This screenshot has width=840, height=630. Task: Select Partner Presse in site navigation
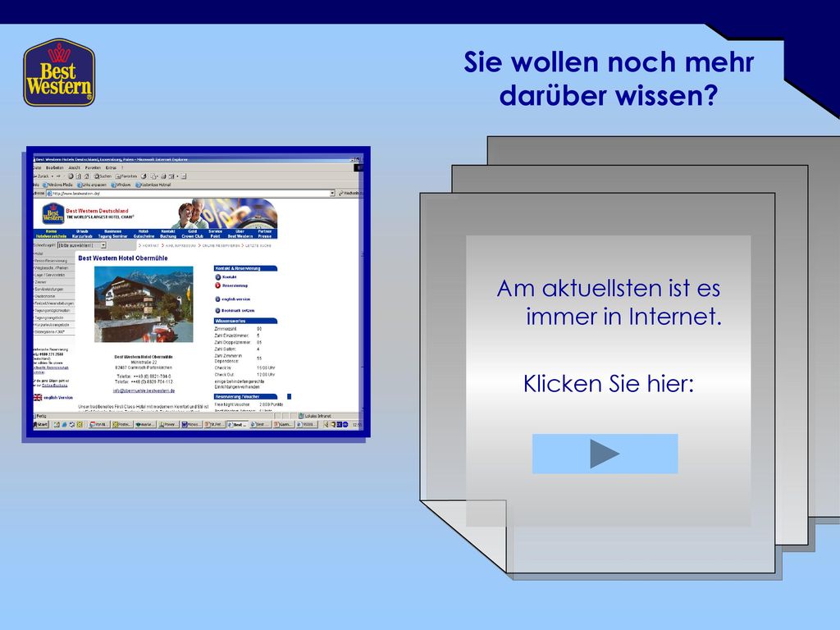pos(265,234)
